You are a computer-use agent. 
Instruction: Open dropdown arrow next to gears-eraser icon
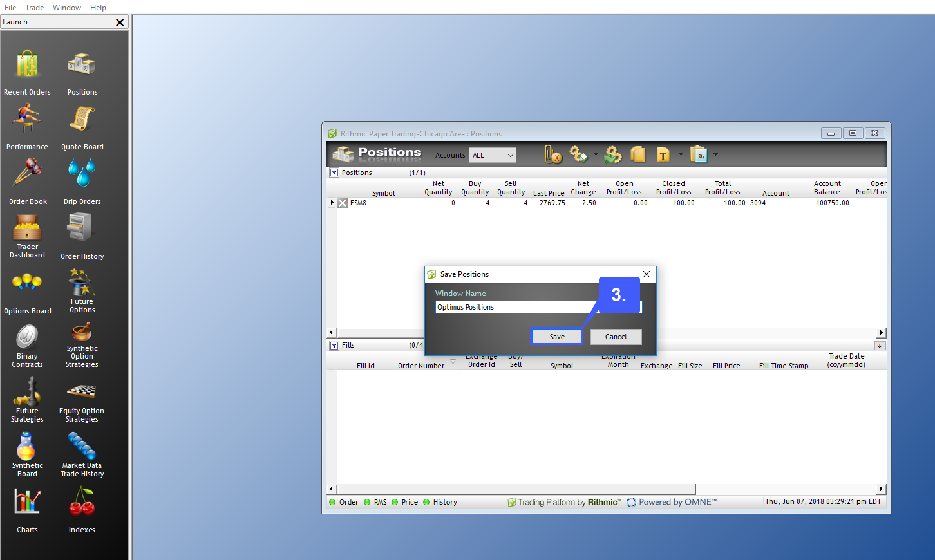pos(596,154)
